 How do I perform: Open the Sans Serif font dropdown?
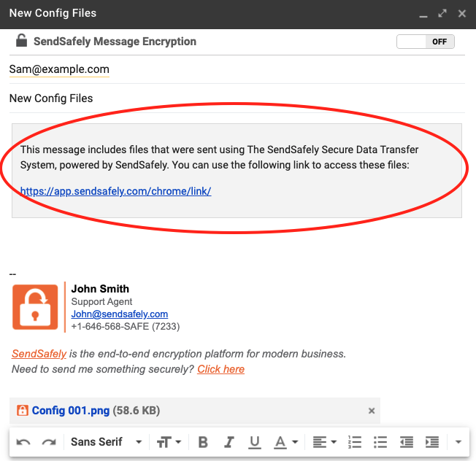pos(107,442)
